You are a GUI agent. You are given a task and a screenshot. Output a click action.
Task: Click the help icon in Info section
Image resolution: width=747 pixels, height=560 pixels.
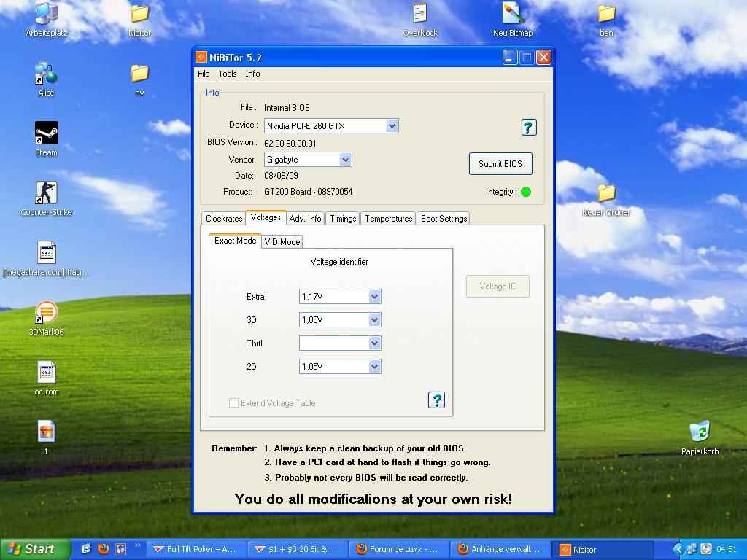click(528, 127)
